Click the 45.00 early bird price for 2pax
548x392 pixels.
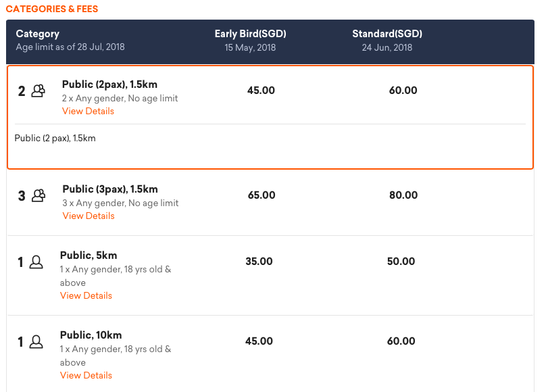261,91
